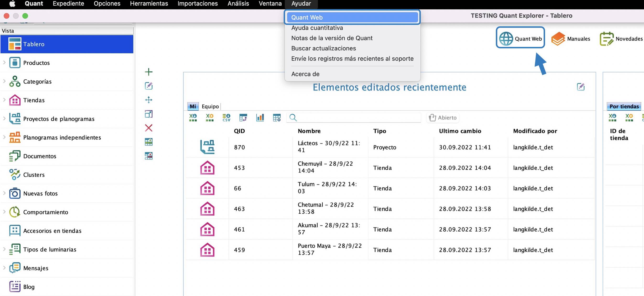
Task: Click the add table widget icon
Action: [148, 142]
